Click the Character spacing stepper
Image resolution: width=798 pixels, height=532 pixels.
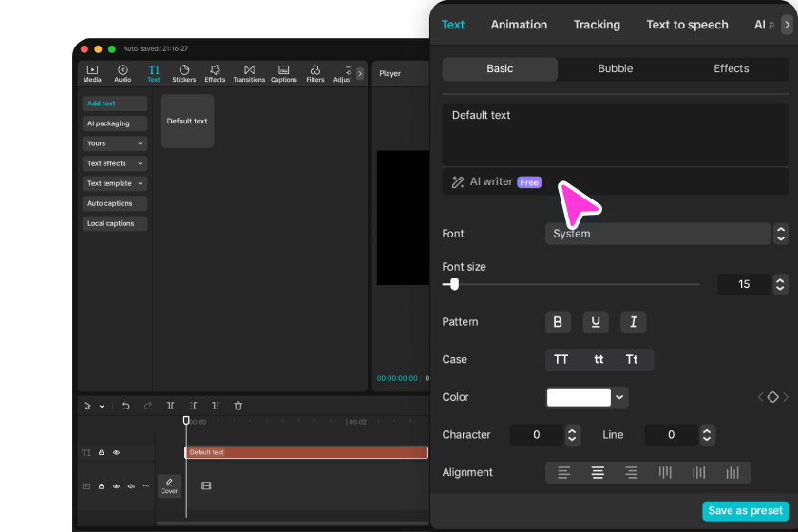click(x=572, y=435)
